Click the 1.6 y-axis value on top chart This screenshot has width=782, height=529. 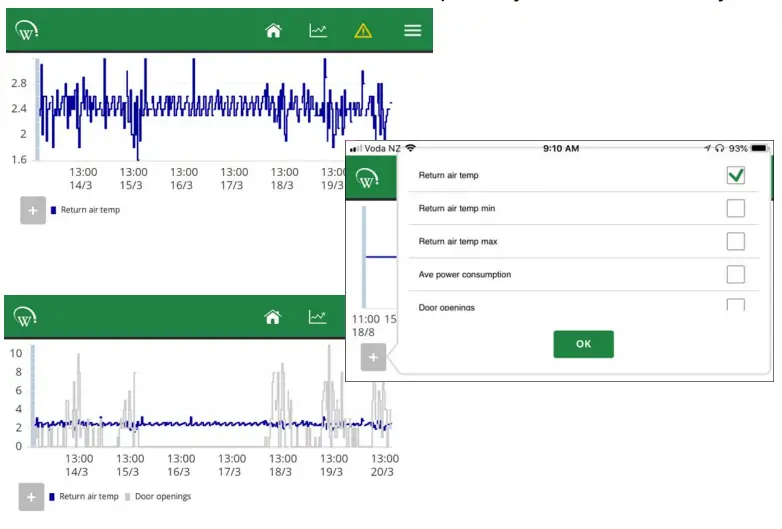click(19, 160)
